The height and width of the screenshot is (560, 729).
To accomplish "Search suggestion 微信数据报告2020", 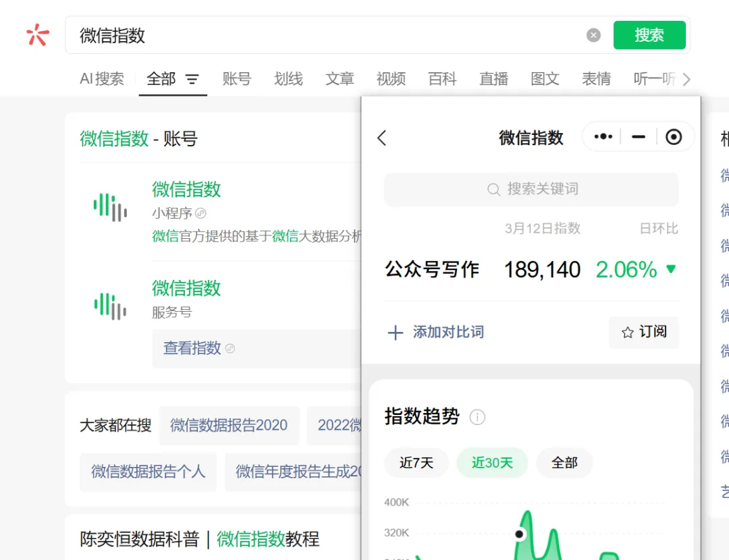I will pyautogui.click(x=229, y=425).
